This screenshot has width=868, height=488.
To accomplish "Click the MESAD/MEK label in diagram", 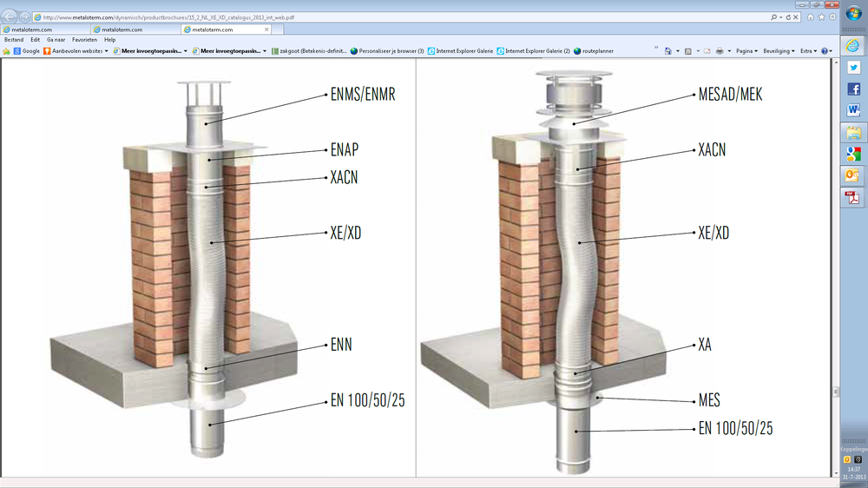I will 730,94.
